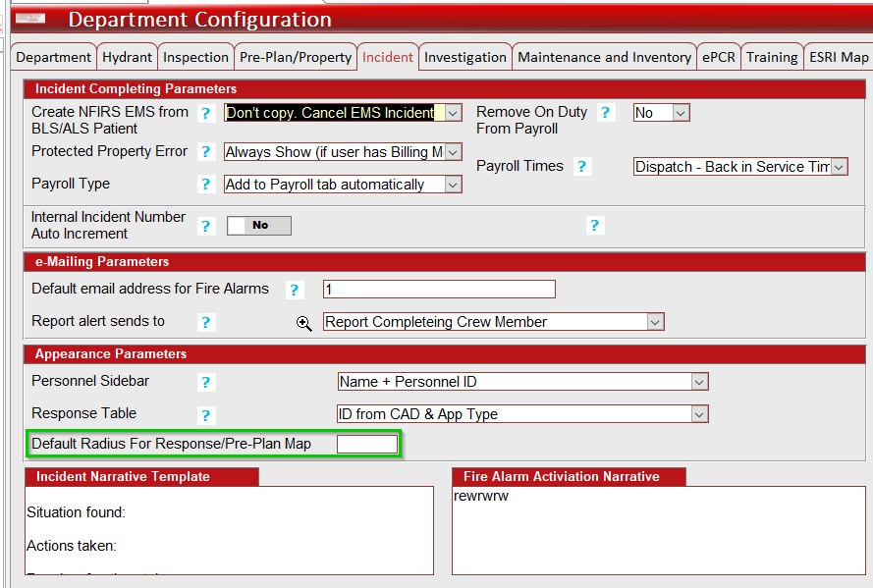Click Default email address for Fire Alarms field
Viewport: 873px width, 588px height.
439,290
